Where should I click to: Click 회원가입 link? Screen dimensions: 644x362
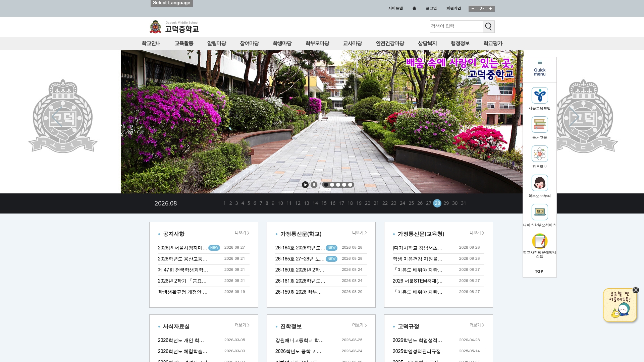point(453,8)
